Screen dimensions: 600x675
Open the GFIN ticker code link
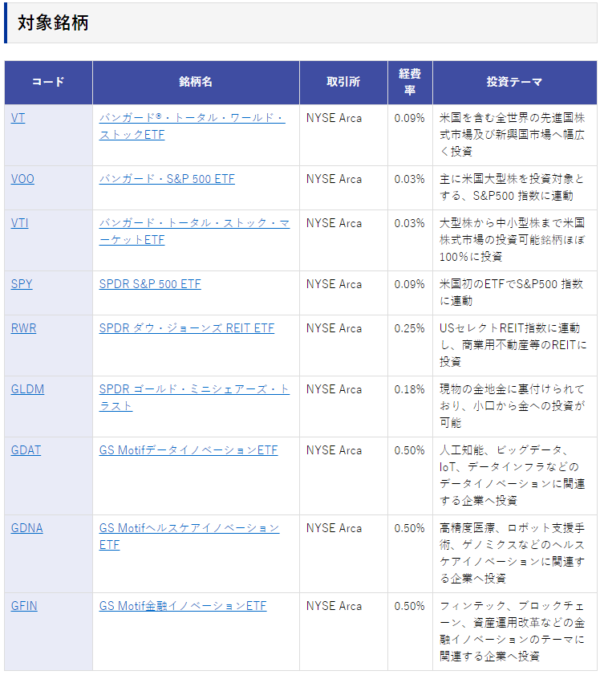point(24,606)
